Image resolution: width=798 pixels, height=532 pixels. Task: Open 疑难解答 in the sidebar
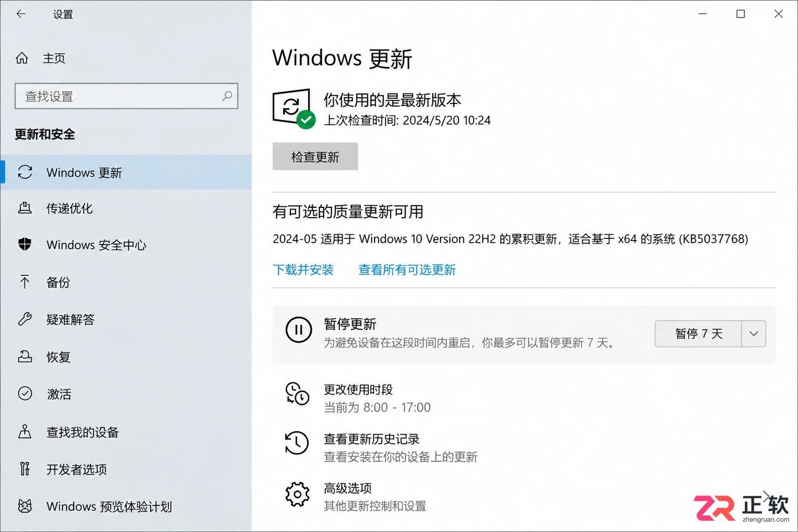click(126, 319)
